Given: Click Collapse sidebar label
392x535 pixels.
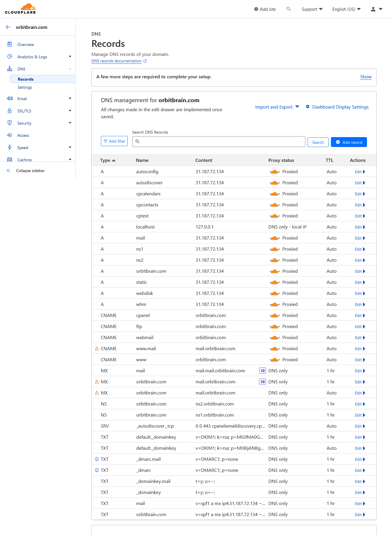Looking at the screenshot, I should pos(30,171).
